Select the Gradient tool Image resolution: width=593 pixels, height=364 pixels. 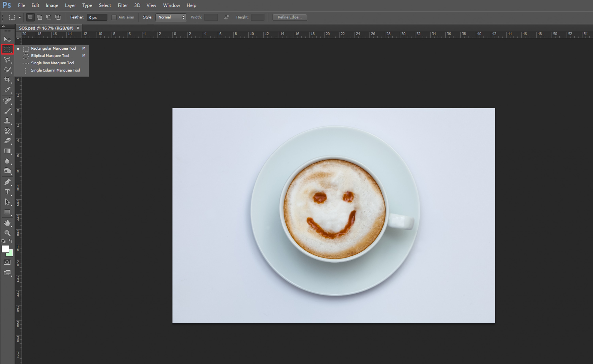[7, 151]
